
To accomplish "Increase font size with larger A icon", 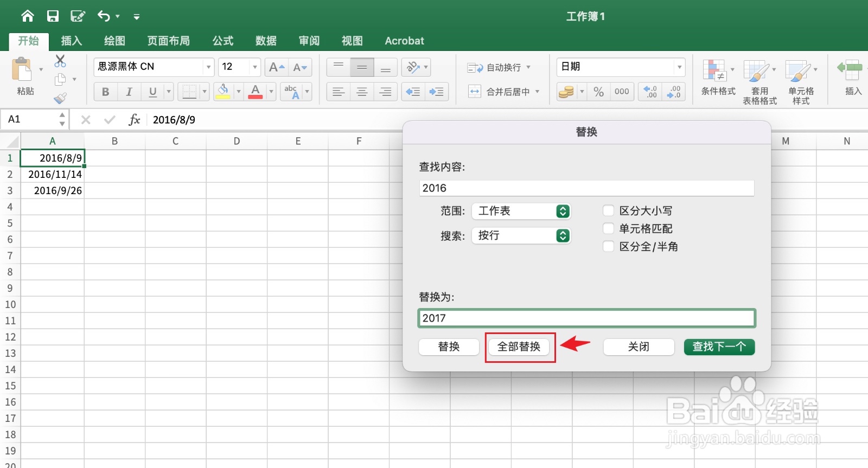I will pyautogui.click(x=277, y=67).
